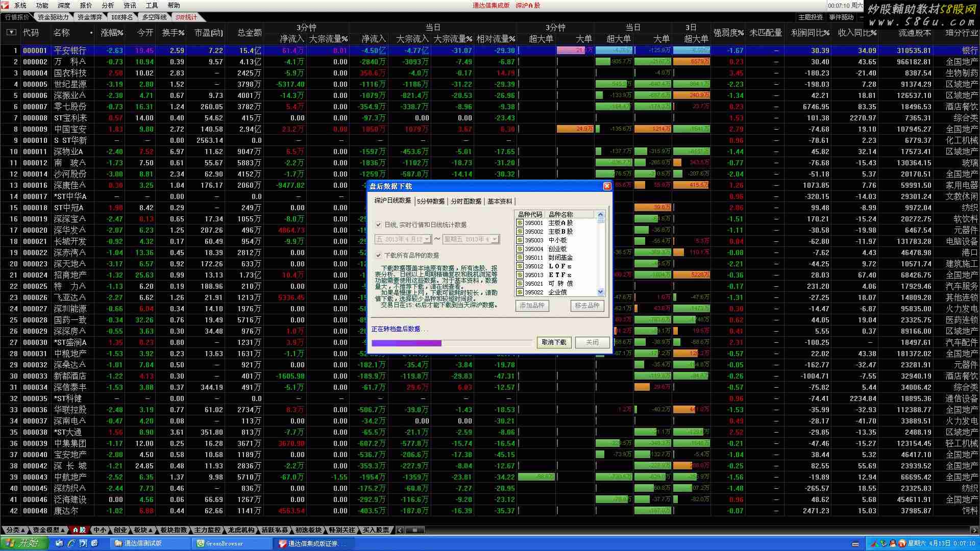Click the bottom horizontal scrollbar thumb
The width and height of the screenshot is (980, 551).
[415, 530]
